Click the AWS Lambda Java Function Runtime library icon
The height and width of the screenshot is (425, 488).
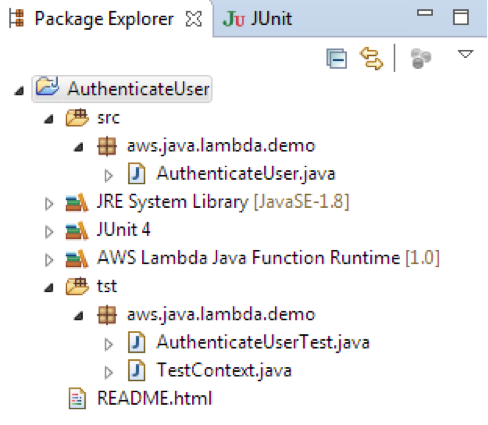coord(77,259)
